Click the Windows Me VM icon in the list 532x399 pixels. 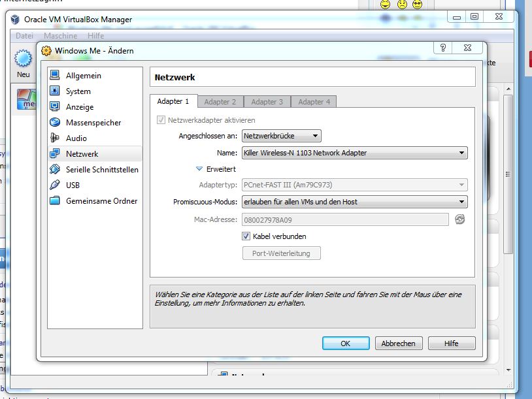coord(26,99)
